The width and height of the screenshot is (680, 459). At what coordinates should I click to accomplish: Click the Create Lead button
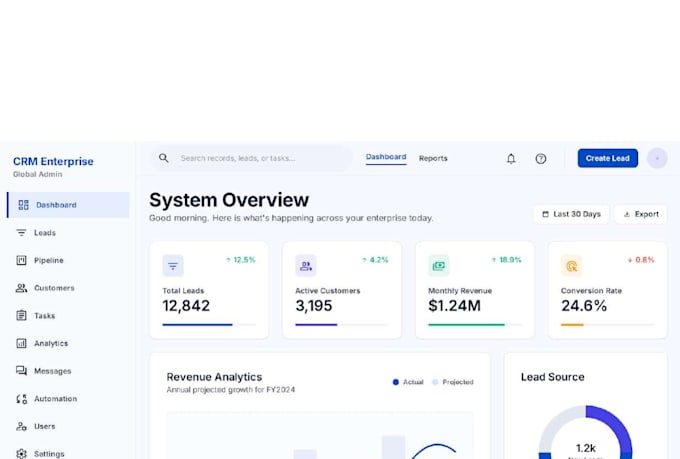coord(608,158)
